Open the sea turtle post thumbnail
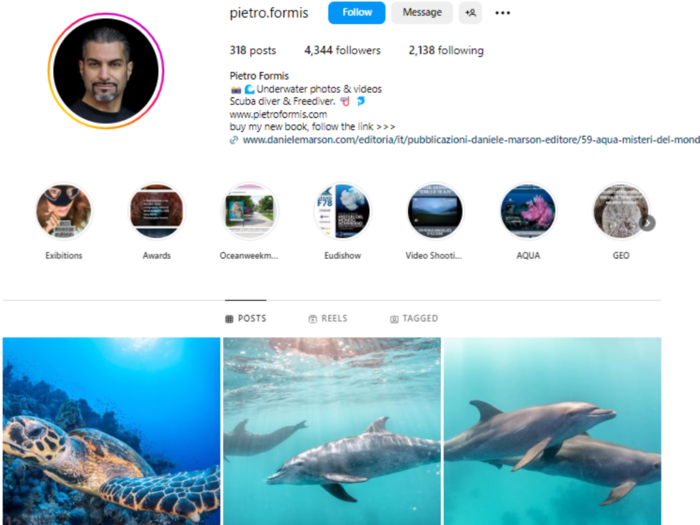The height and width of the screenshot is (525, 700). pyautogui.click(x=112, y=431)
